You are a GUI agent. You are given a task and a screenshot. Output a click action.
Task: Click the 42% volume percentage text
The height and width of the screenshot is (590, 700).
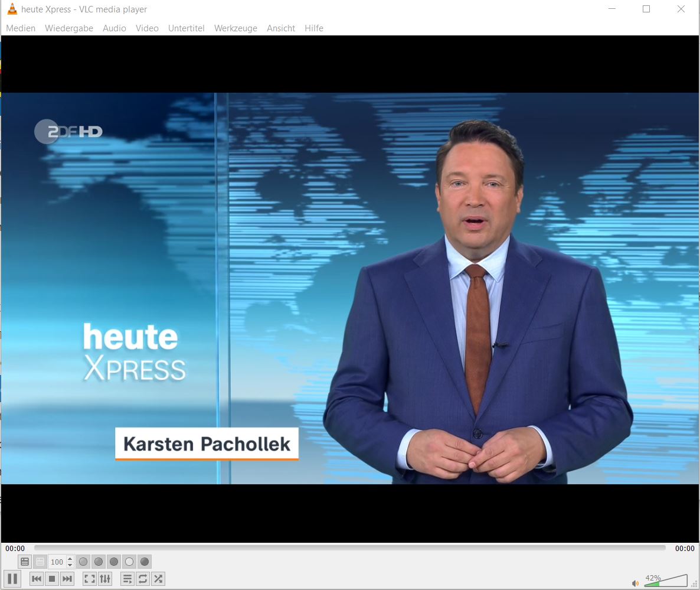(653, 578)
